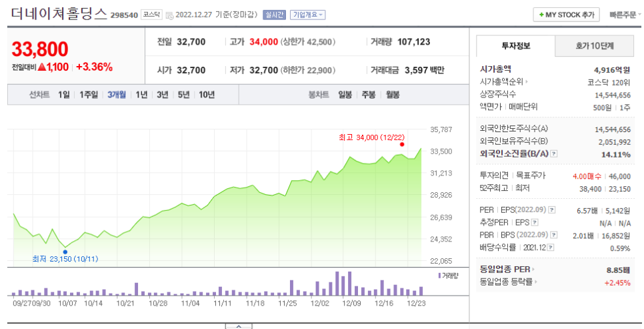Click the 거래대금 value 3,597 백만
Viewport: 644px width, 329px height.
[x=424, y=70]
